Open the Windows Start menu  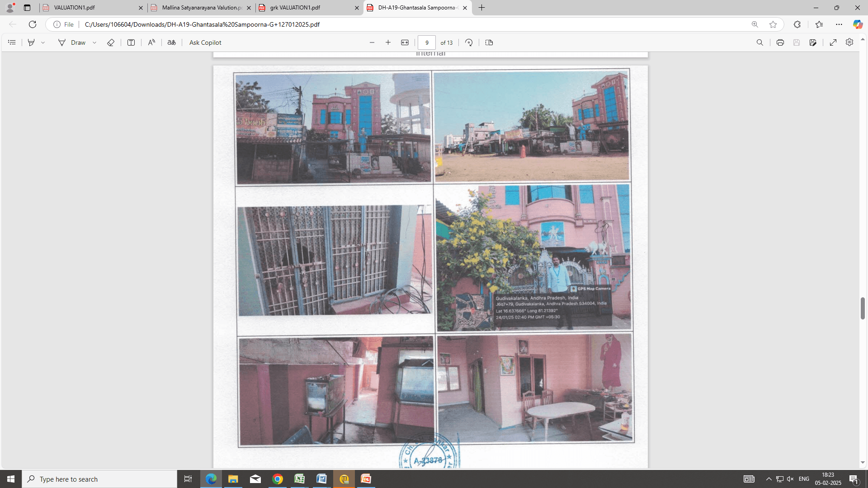[x=11, y=479]
